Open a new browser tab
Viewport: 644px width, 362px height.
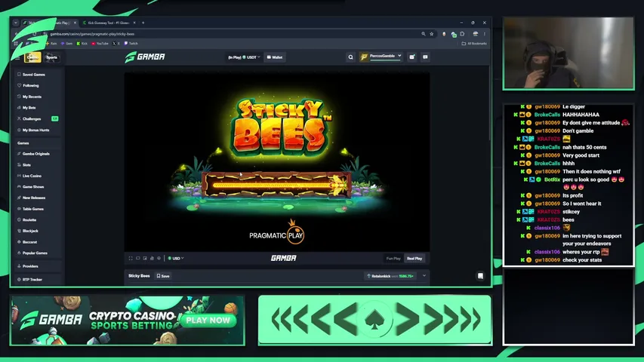(143, 23)
